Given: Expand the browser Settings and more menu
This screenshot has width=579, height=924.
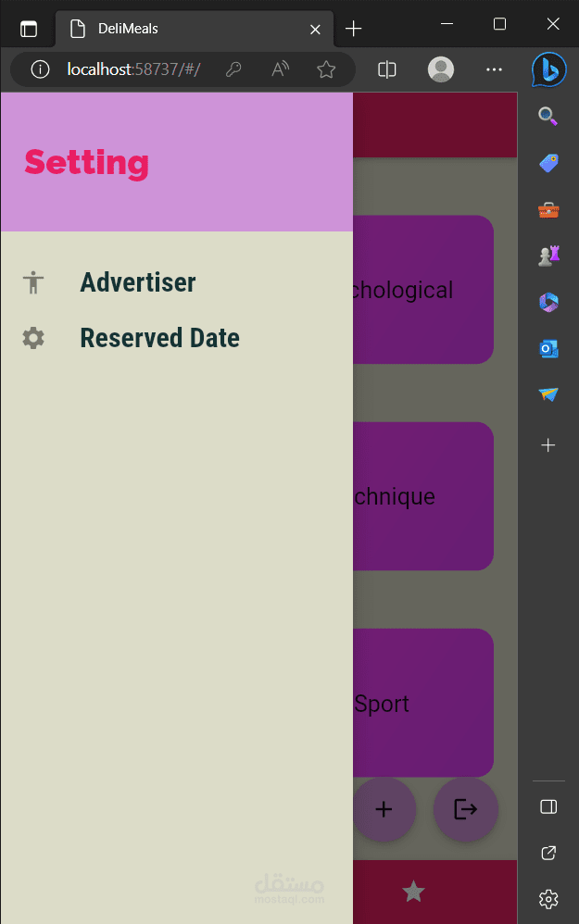Looking at the screenshot, I should point(495,69).
